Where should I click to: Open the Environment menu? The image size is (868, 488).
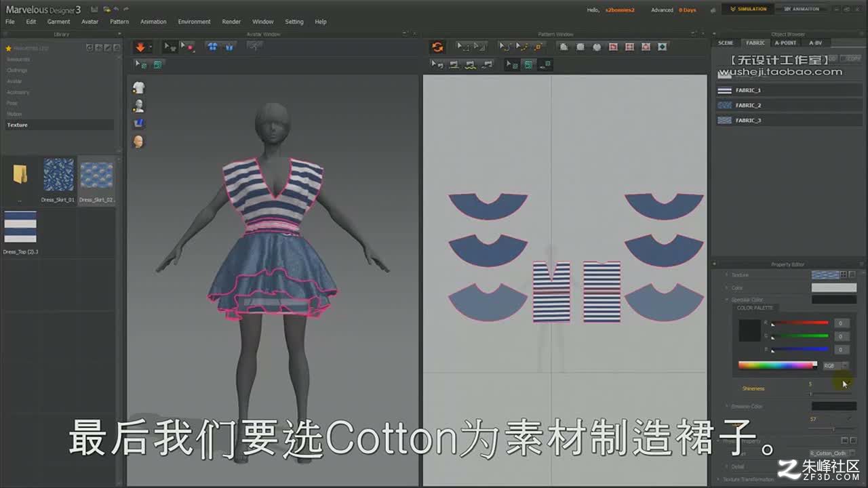coord(194,22)
